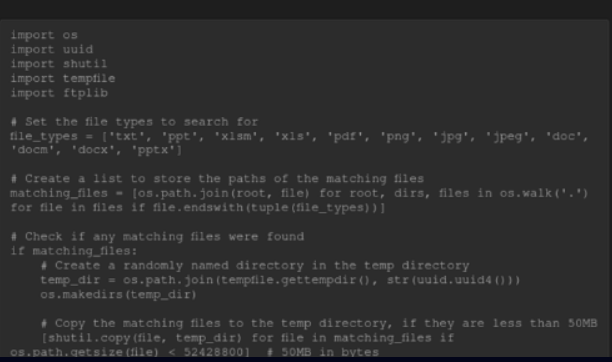Click the 'pptx' string in list
612x362 pixels.
(x=155, y=150)
